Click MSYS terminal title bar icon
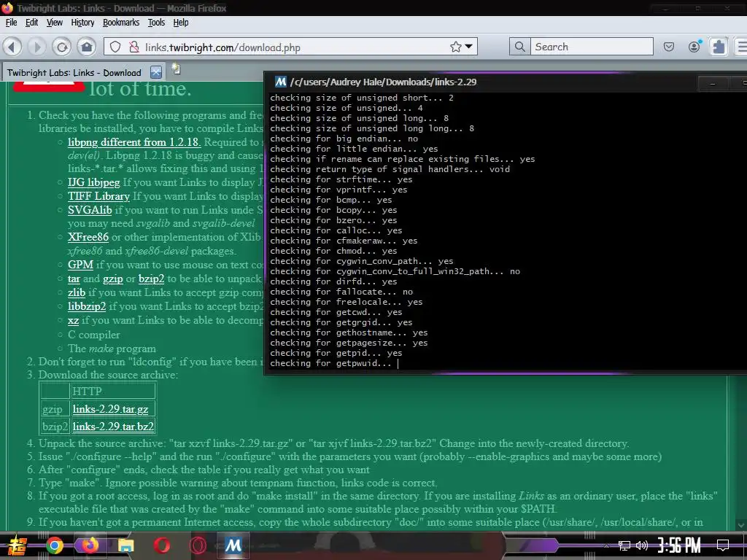Image resolution: width=747 pixels, height=560 pixels. click(x=281, y=82)
